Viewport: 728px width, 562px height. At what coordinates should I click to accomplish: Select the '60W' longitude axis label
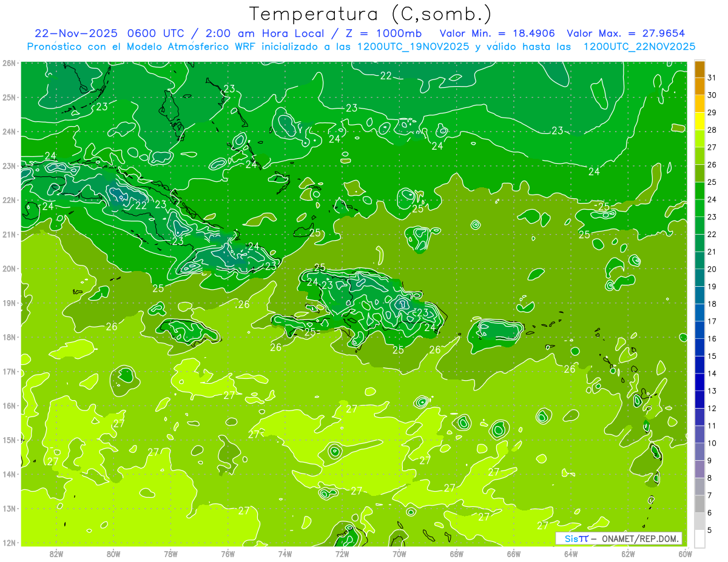click(686, 554)
